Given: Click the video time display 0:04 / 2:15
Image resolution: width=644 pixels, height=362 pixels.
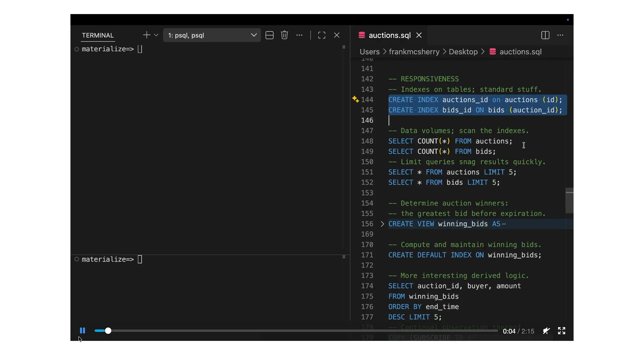Looking at the screenshot, I should tap(519, 331).
